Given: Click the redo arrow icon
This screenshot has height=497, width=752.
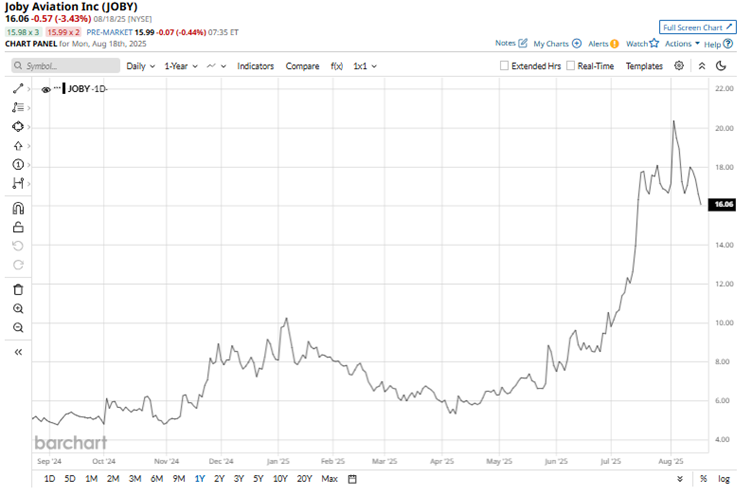Looking at the screenshot, I should (x=18, y=265).
